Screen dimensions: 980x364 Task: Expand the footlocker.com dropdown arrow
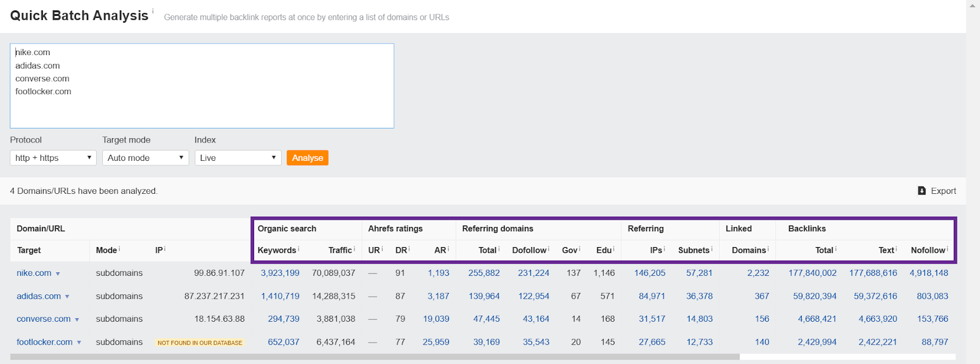click(79, 343)
